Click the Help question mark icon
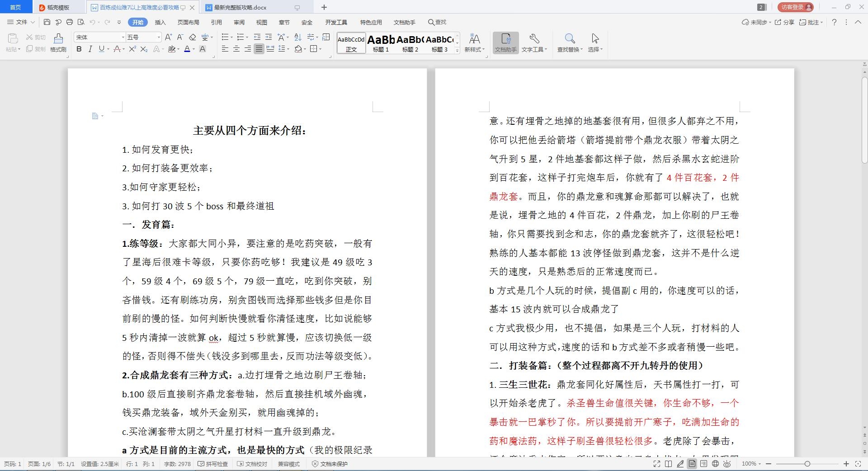868x471 pixels. 834,22
